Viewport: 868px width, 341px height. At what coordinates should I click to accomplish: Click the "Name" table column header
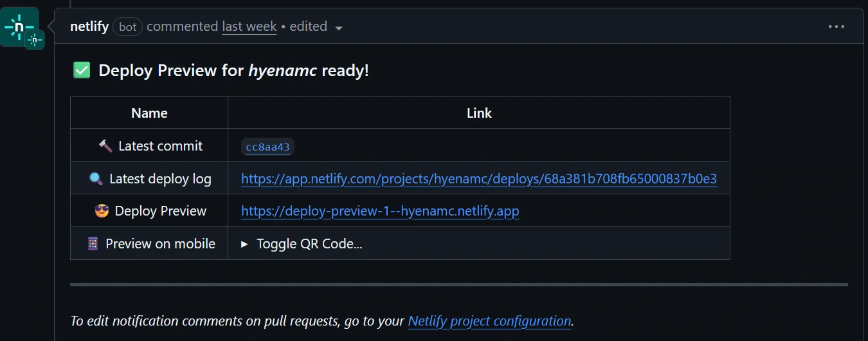149,113
